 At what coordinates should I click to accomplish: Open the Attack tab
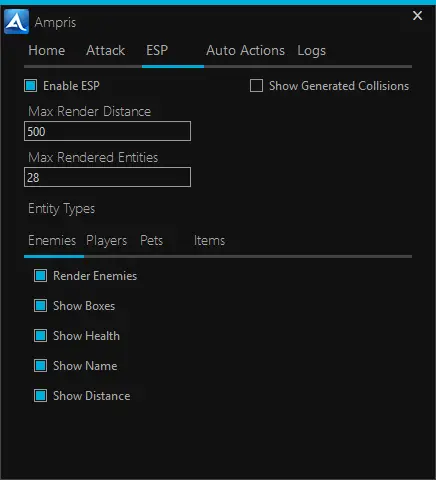click(x=105, y=51)
